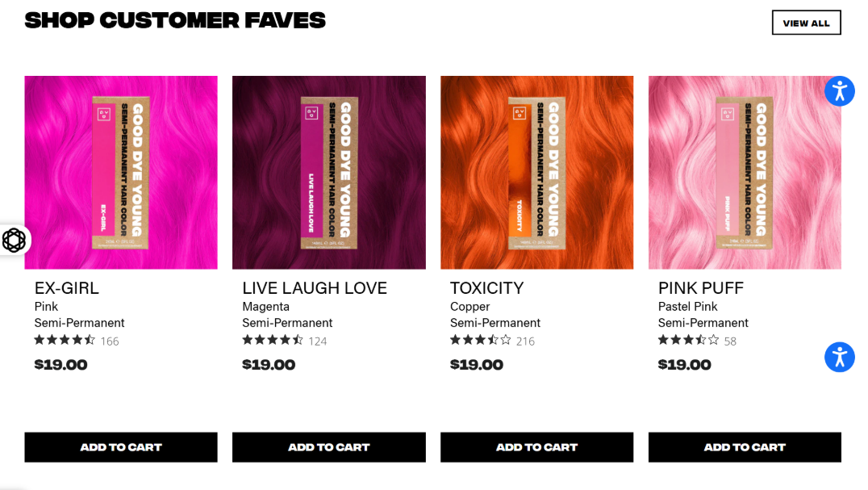Click the EX-GIRL product title

pos(66,288)
